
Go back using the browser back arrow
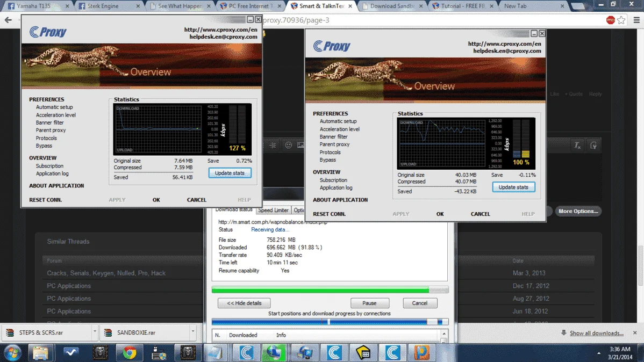pyautogui.click(x=8, y=20)
